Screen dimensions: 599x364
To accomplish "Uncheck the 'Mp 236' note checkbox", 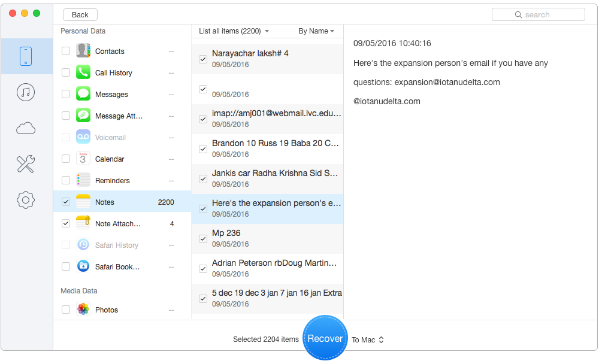I will coord(203,239).
